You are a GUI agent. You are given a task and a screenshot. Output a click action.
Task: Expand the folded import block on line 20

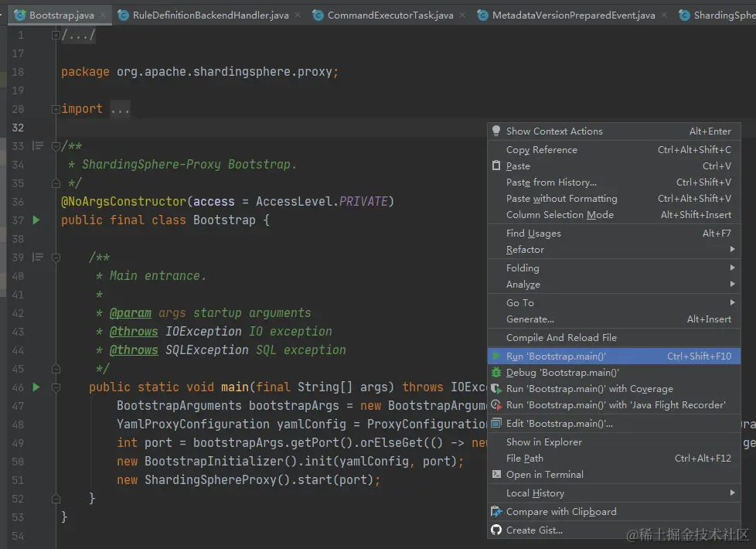[x=56, y=109]
